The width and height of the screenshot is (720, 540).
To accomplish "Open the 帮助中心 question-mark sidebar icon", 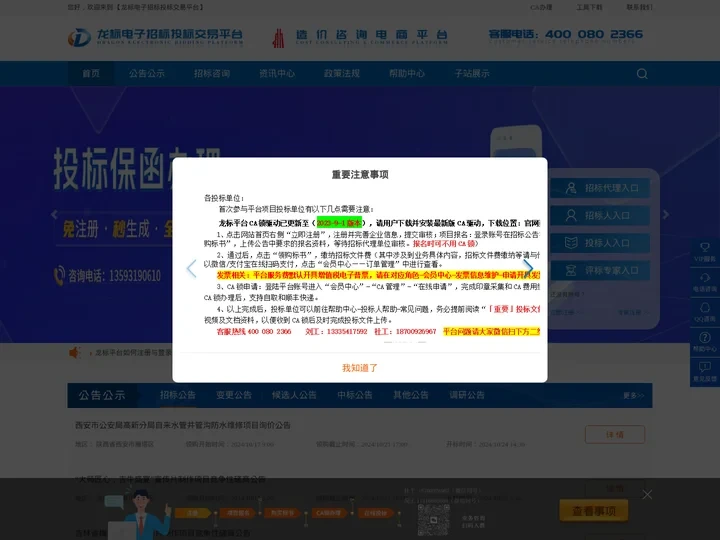I will pos(705,342).
